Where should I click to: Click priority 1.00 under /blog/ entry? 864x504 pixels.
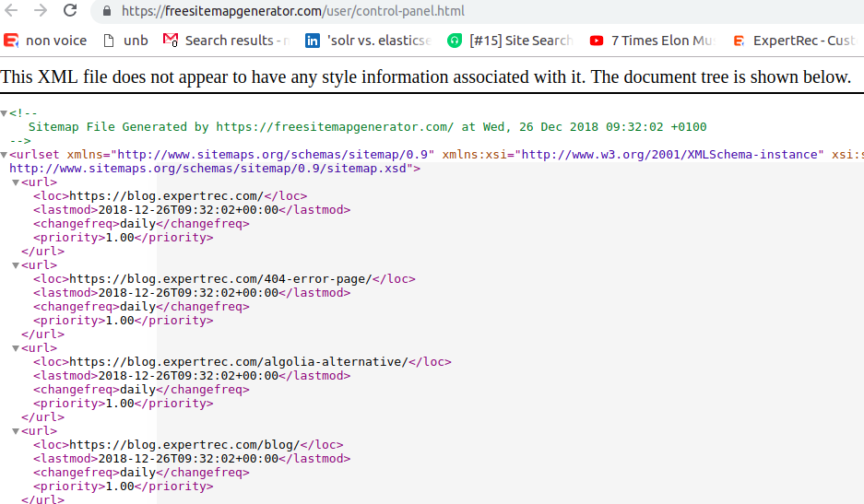click(120, 486)
